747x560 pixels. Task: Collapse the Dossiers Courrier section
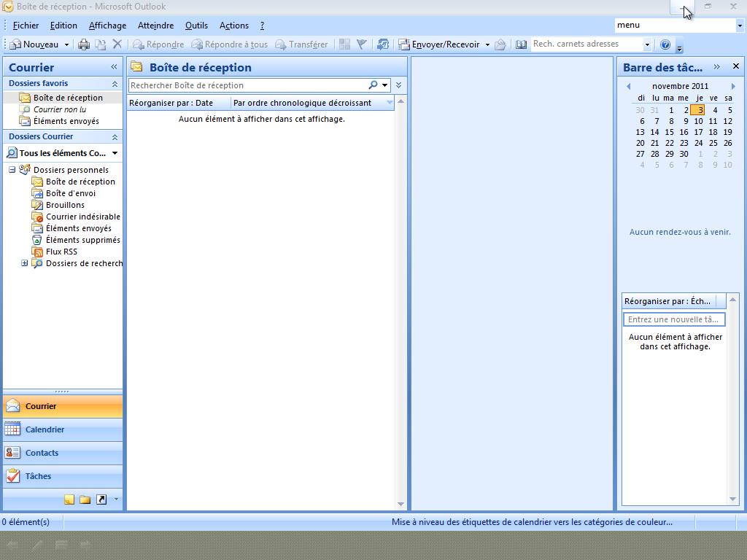pyautogui.click(x=115, y=136)
